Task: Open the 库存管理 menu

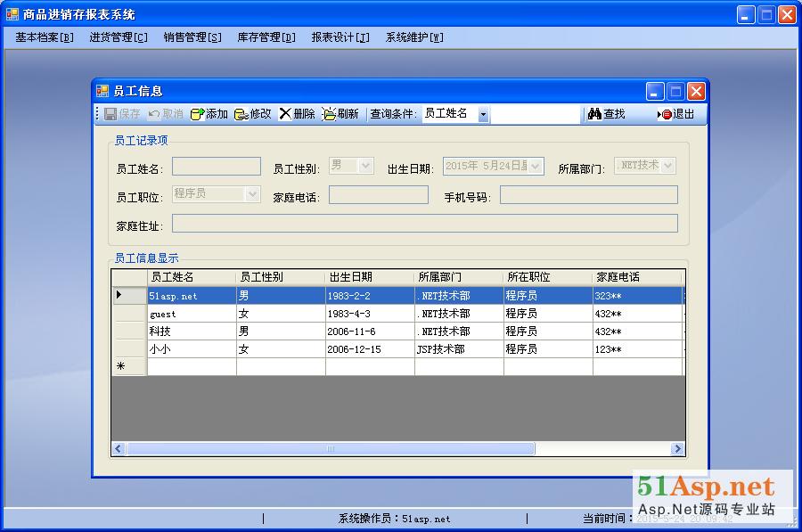Action: [266, 37]
